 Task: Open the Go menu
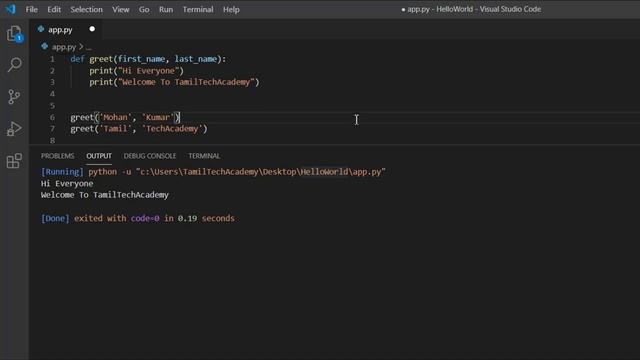point(144,9)
